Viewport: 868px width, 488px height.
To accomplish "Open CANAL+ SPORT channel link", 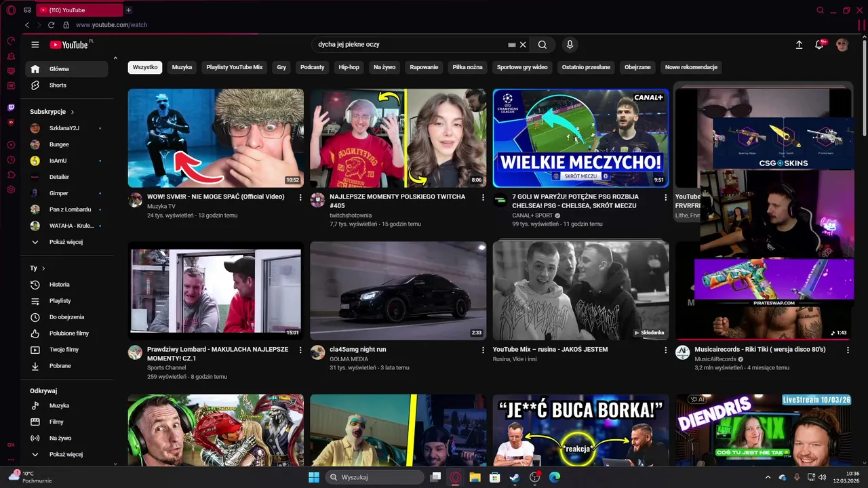I will point(532,216).
